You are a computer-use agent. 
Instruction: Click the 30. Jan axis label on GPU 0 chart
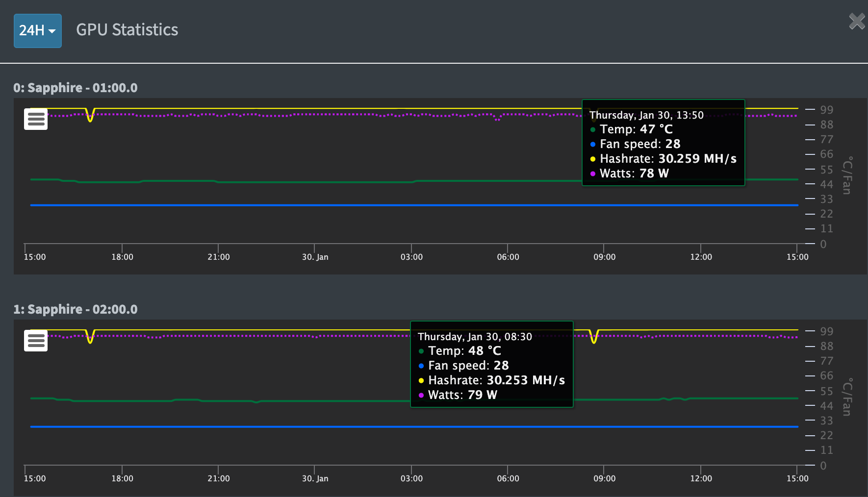(315, 257)
